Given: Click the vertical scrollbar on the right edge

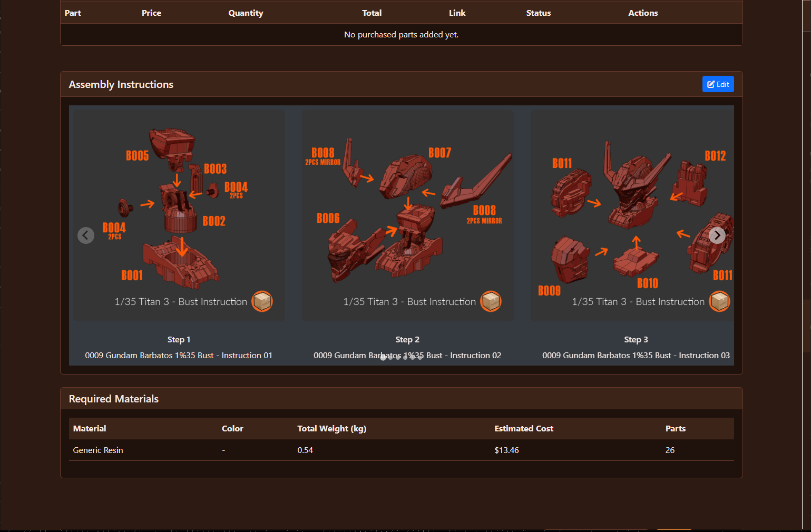Looking at the screenshot, I should click(808, 263).
